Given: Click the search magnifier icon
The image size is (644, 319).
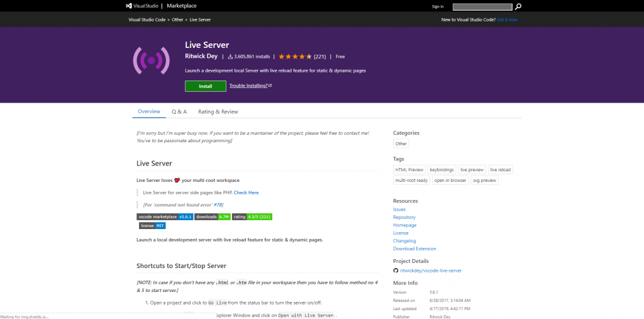Looking at the screenshot, I should pyautogui.click(x=518, y=6).
